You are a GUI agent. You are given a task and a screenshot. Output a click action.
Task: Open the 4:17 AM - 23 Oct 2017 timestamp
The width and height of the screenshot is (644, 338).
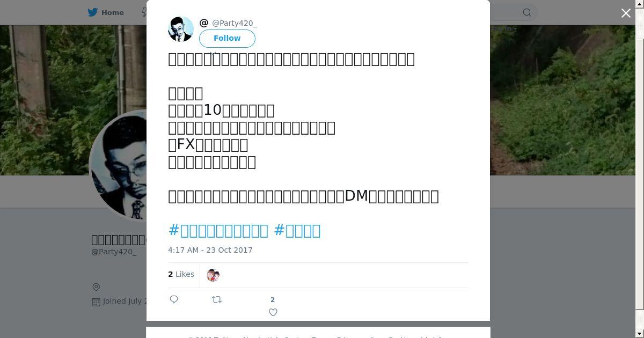[x=210, y=250]
